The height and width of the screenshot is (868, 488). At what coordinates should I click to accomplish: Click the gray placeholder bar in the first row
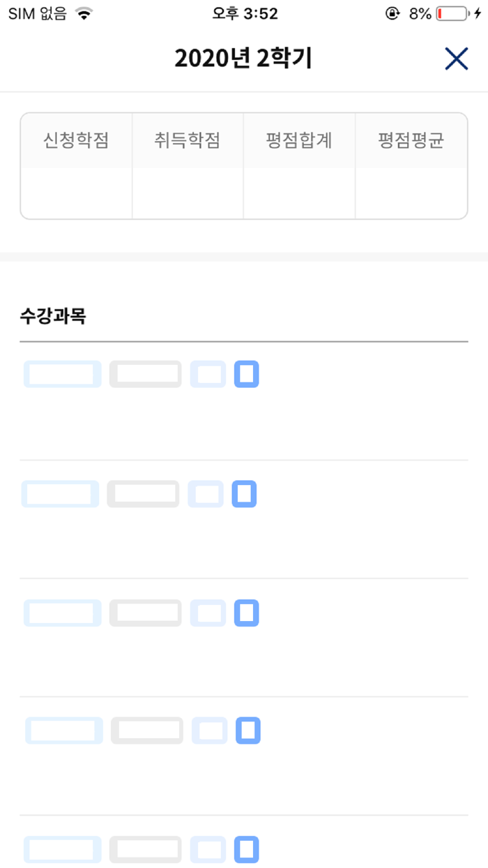pyautogui.click(x=145, y=374)
